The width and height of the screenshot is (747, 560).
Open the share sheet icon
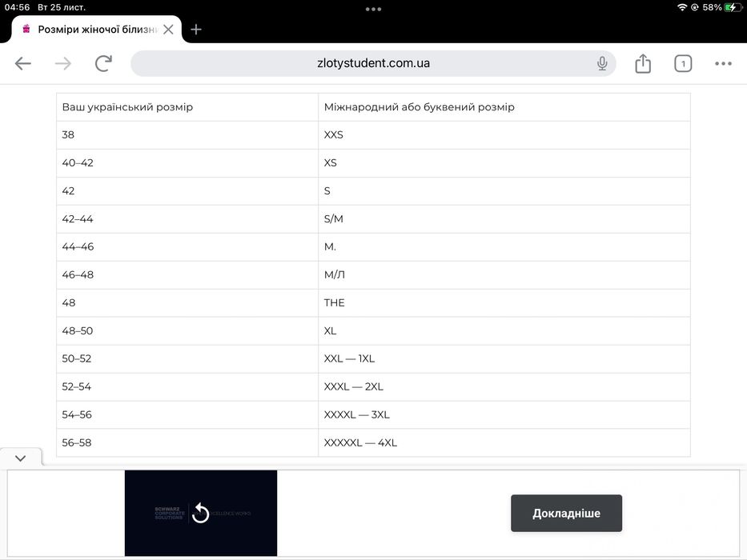[x=643, y=64]
